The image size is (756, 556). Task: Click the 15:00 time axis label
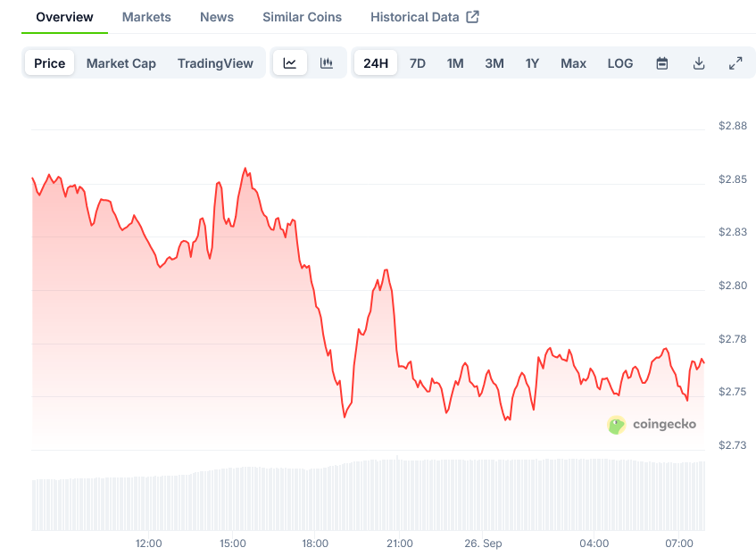point(233,544)
